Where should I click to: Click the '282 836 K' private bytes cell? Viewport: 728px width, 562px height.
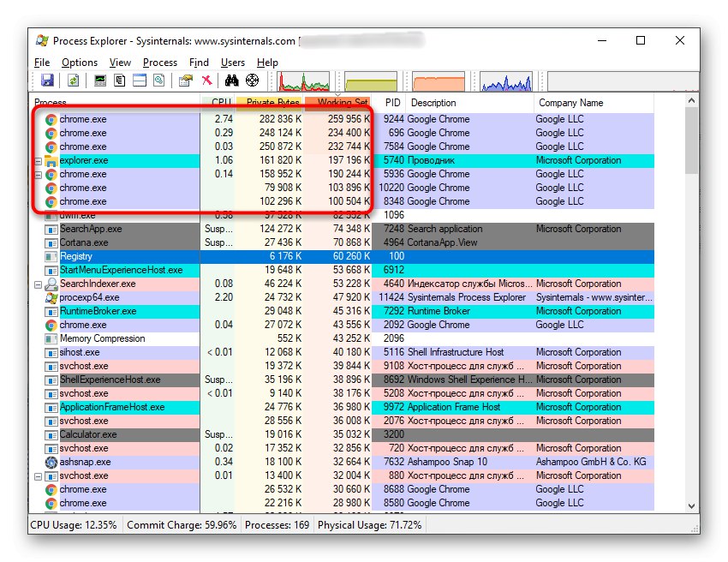[280, 119]
